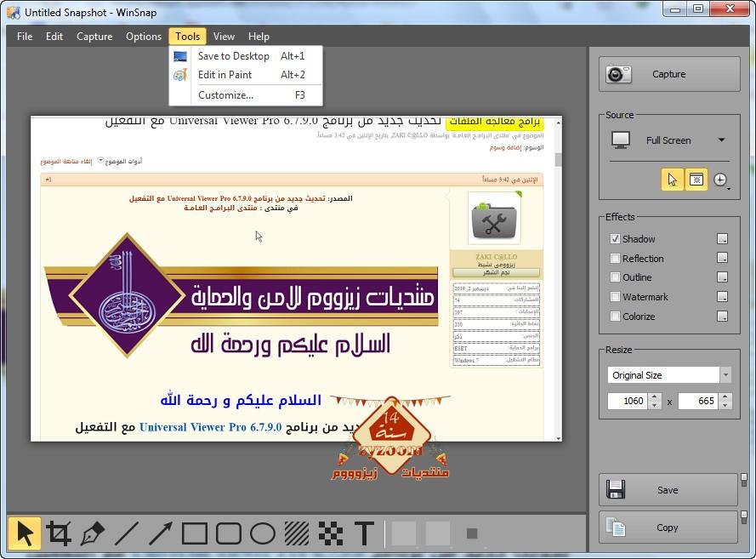Adjust the height stepper arrows
Viewport: 756px width, 559px height.
pyautogui.click(x=725, y=401)
